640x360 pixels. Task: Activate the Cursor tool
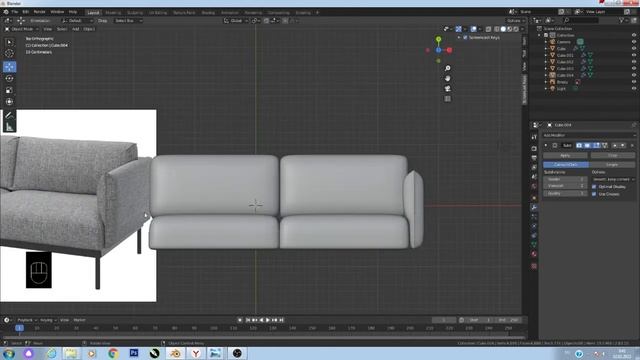pos(9,53)
